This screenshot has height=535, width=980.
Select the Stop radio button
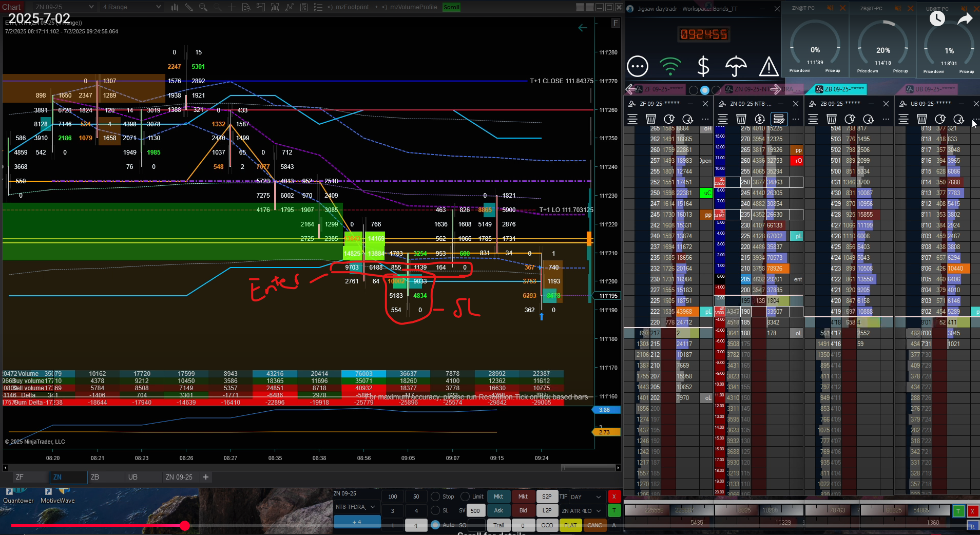tap(435, 496)
